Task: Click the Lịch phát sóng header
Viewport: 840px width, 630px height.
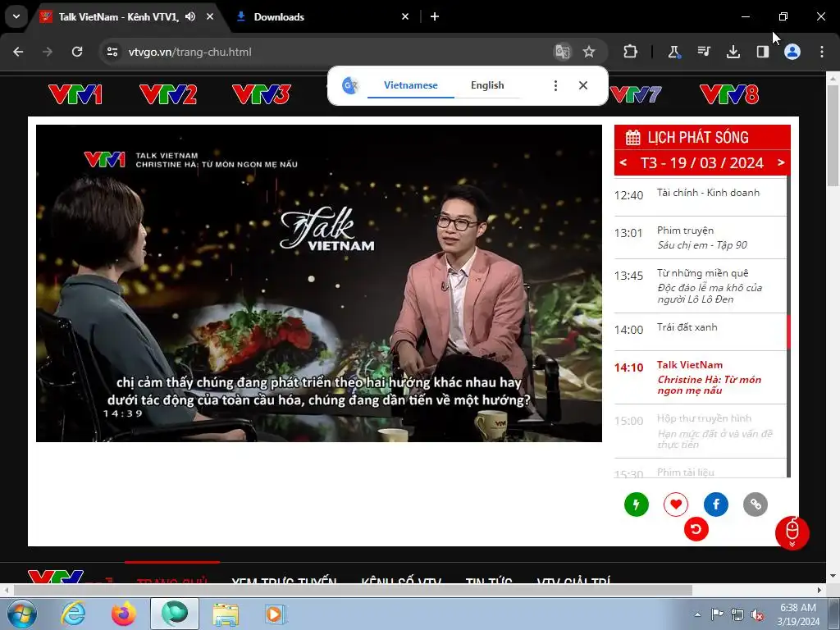Action: tap(702, 137)
